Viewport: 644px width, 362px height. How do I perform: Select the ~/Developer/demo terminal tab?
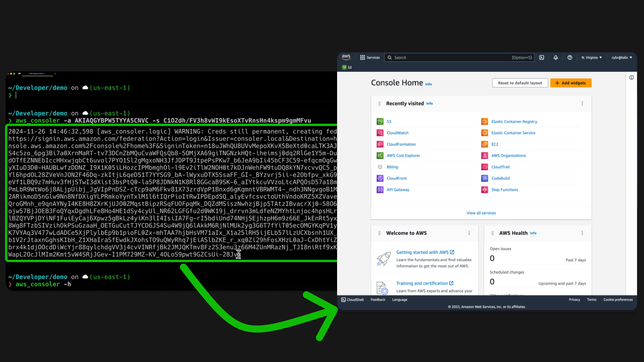36,74
